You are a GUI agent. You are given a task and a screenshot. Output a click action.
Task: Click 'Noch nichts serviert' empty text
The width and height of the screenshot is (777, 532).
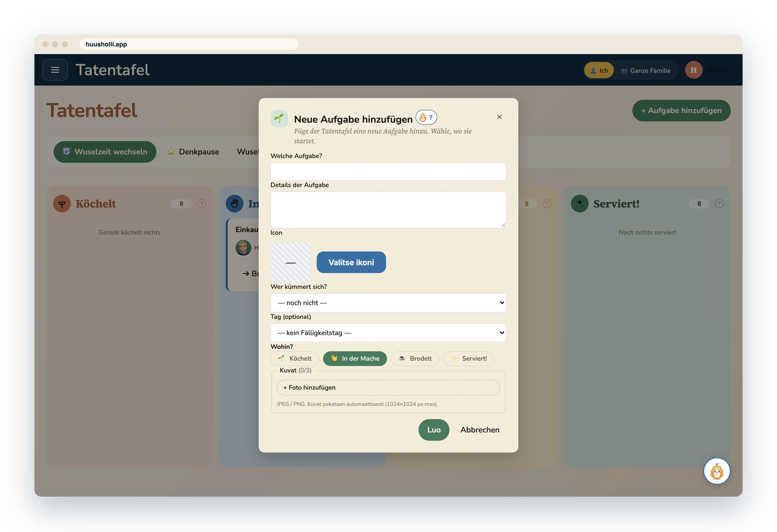[647, 232]
